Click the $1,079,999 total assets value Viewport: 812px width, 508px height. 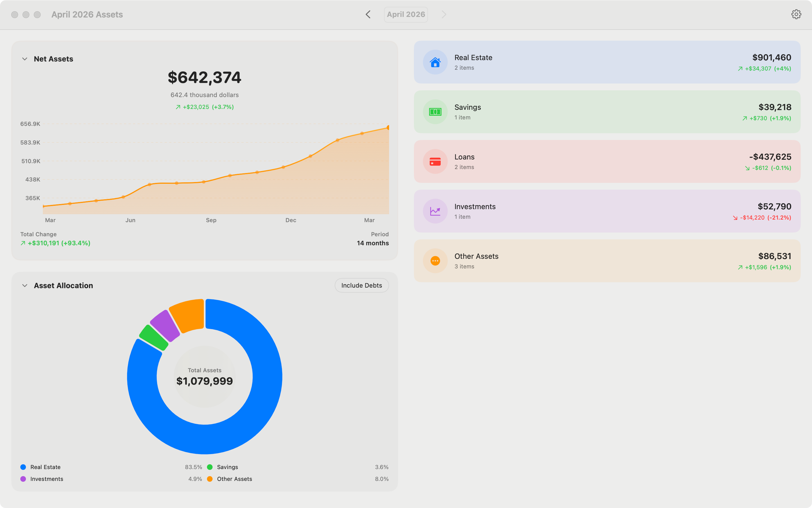(204, 381)
